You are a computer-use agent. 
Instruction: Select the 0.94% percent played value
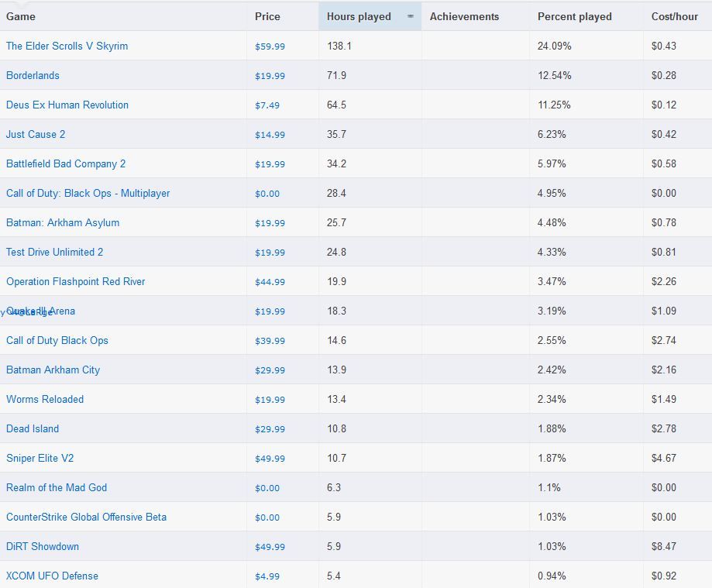click(552, 576)
